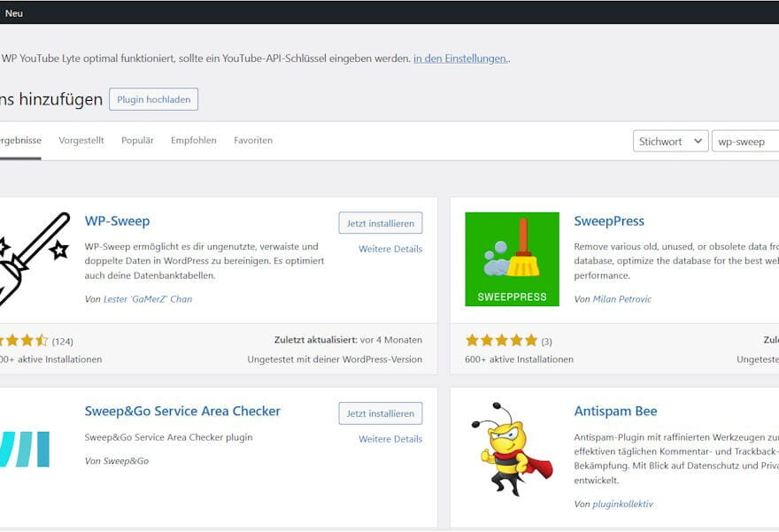The height and width of the screenshot is (532, 779).
Task: Follow the 'in den Einstellungen' link
Action: point(459,58)
